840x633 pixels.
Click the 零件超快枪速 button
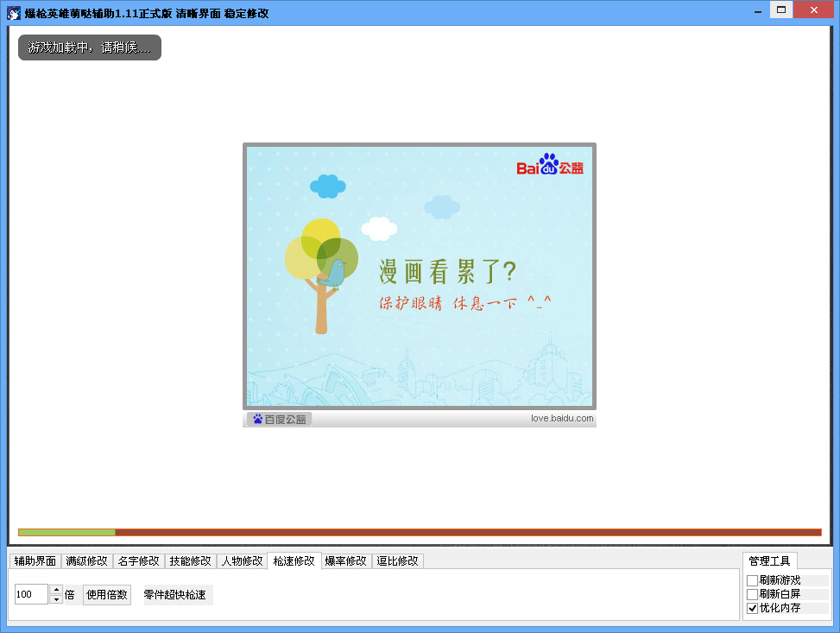pyautogui.click(x=179, y=594)
